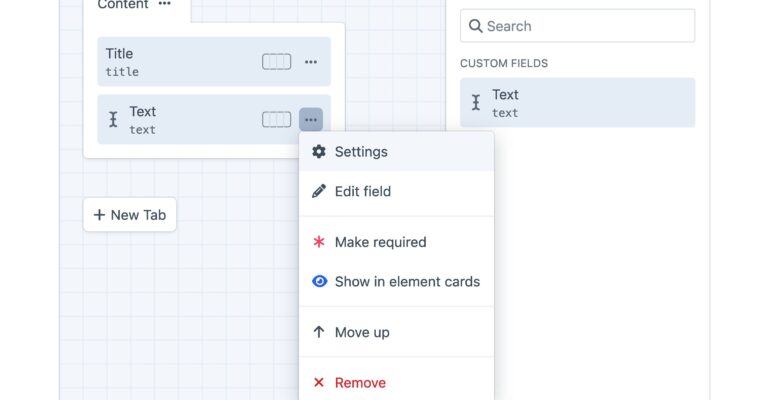Viewport: 770px width, 400px height.
Task: Click the gear icon beside Settings
Action: pyautogui.click(x=319, y=152)
